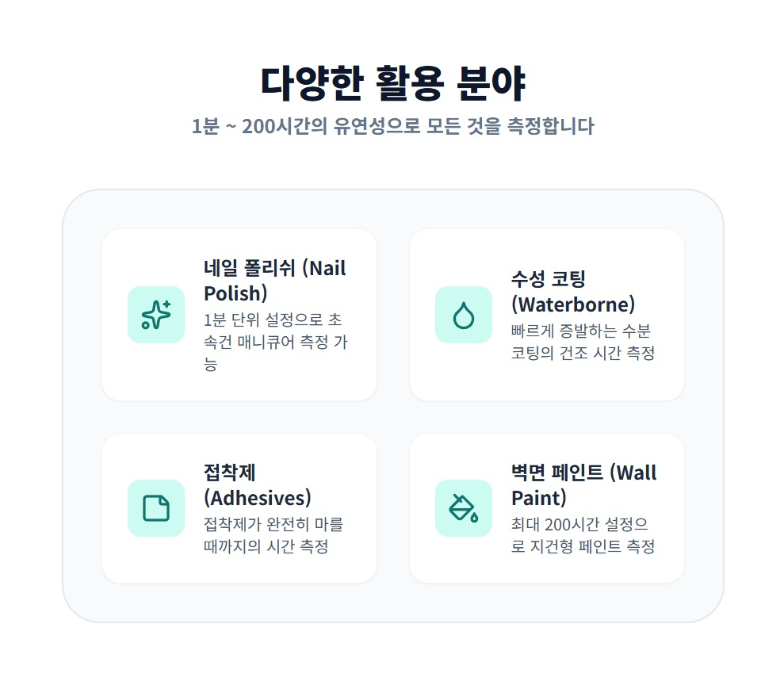
Task: Click the description starting with 1분 단위 설정으로
Action: [273, 342]
